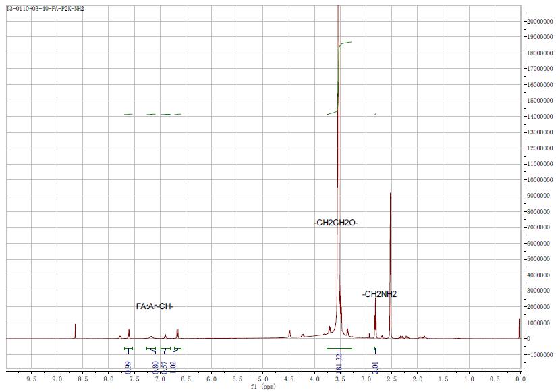Click the -CH2CH2O- peak annotation
Image resolution: width=560 pixels, height=392 pixels.
pos(336,223)
